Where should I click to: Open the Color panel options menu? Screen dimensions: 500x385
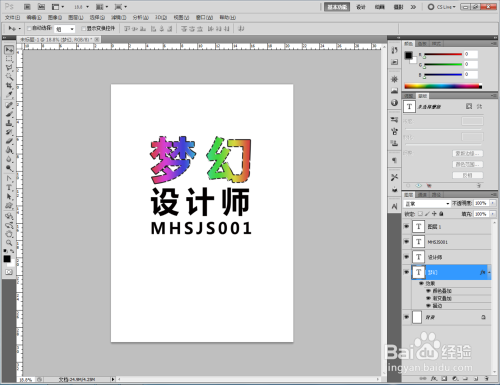(x=493, y=44)
